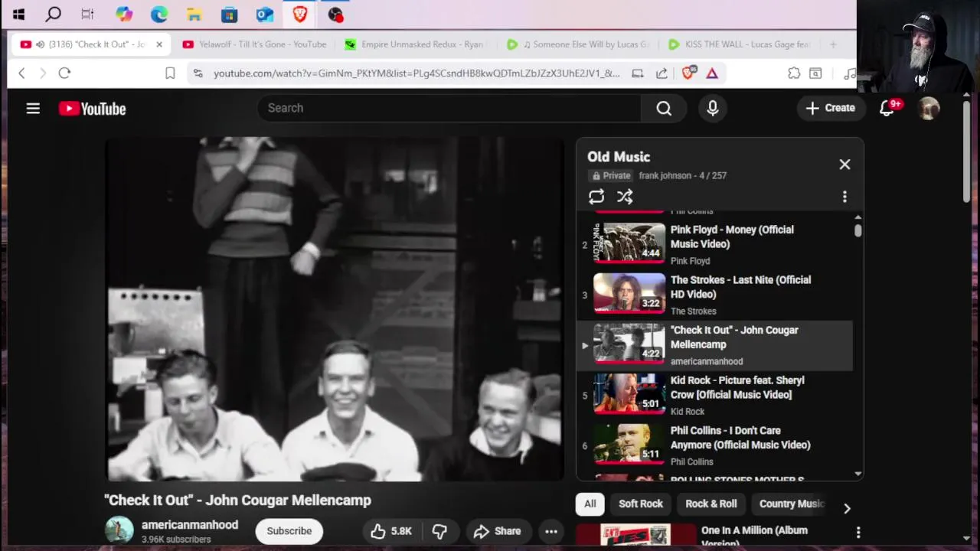Open a new browser tab

833,44
